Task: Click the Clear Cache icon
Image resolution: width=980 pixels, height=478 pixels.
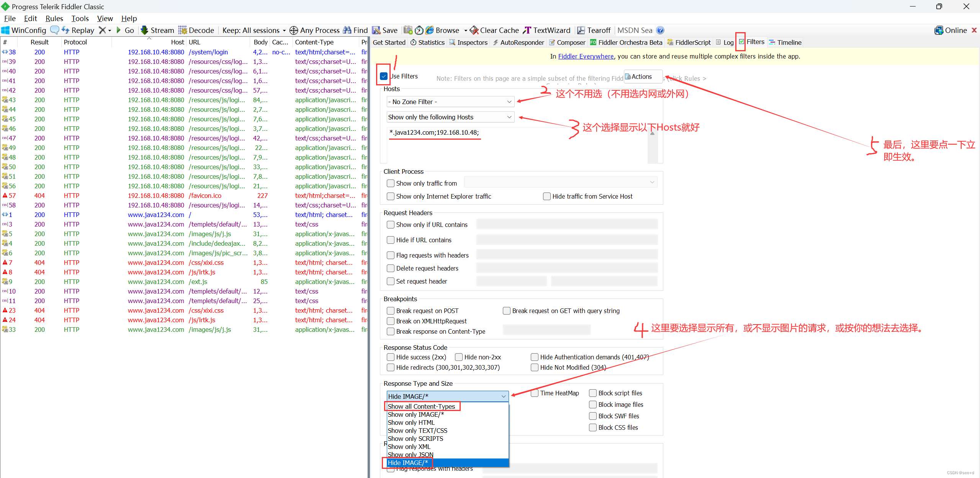Action: point(474,30)
